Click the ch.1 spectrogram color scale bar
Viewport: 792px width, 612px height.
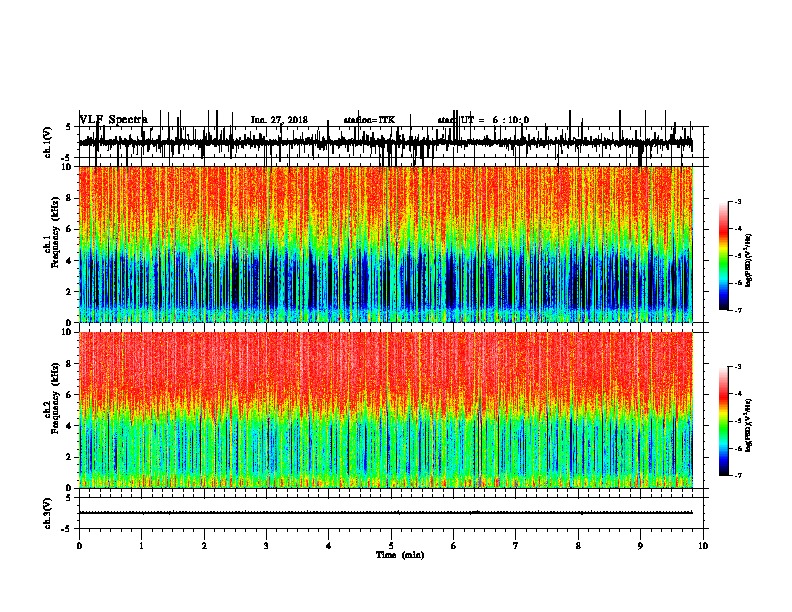(x=724, y=255)
